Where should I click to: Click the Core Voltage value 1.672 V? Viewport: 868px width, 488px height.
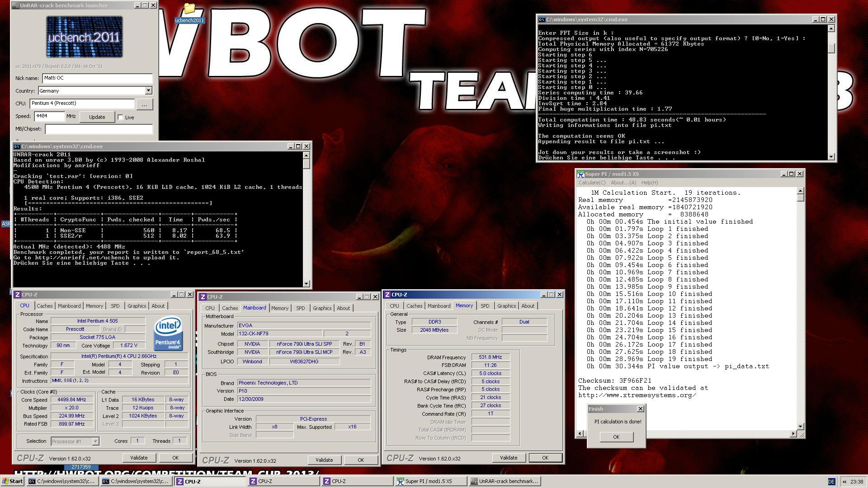[128, 346]
